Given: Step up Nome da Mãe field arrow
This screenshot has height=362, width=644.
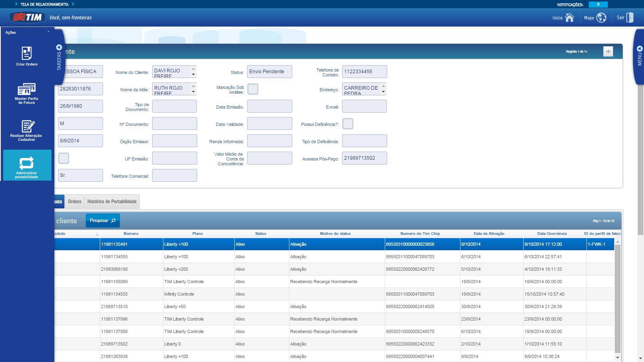Looking at the screenshot, I should point(193,86).
